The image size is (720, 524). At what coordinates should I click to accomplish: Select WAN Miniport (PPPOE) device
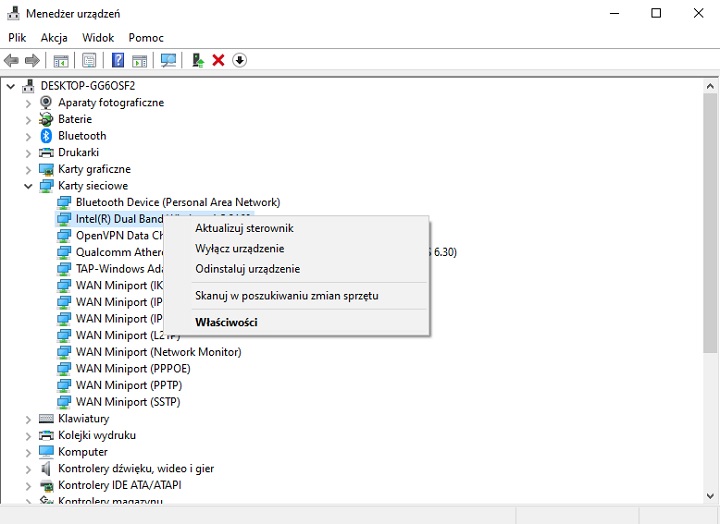coord(133,369)
